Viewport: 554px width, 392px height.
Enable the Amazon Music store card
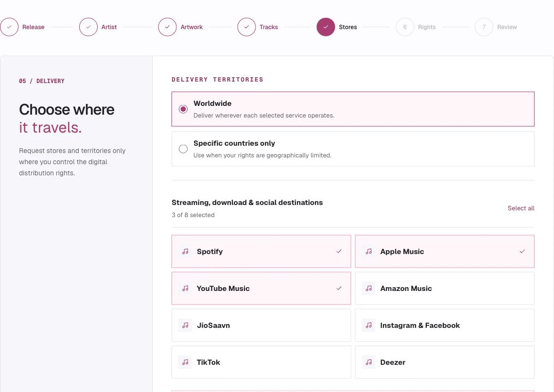point(445,288)
